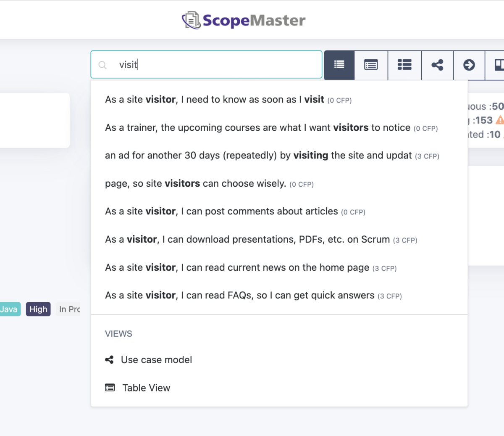Switch to the card view icon
504x436 pixels.
click(371, 65)
